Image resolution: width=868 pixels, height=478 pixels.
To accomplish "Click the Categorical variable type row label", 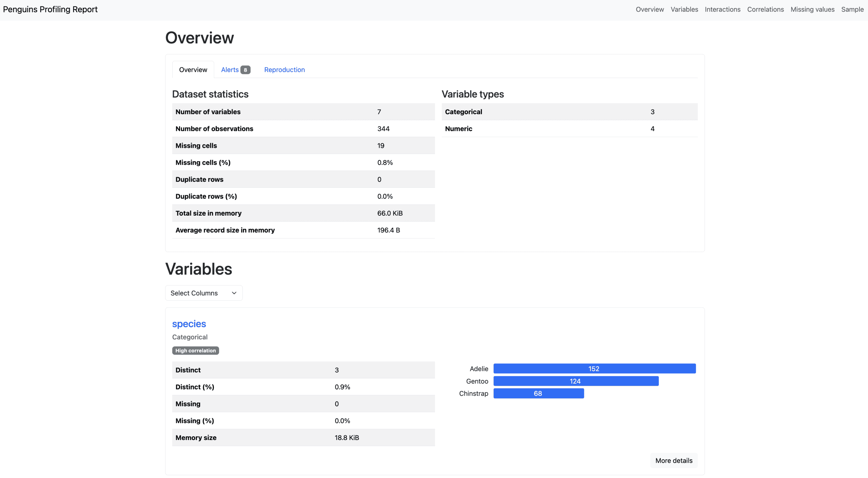I will pyautogui.click(x=463, y=112).
